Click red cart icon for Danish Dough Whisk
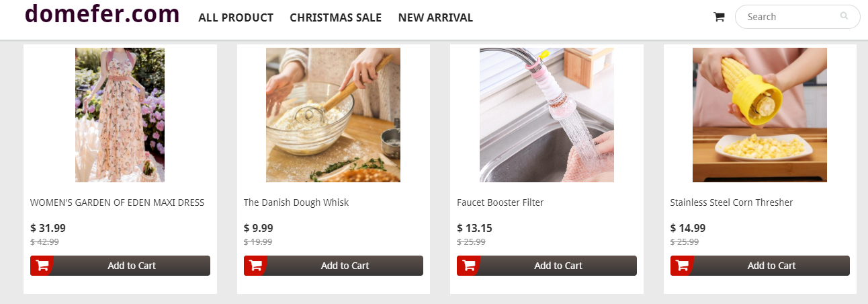868x304 pixels. click(255, 266)
